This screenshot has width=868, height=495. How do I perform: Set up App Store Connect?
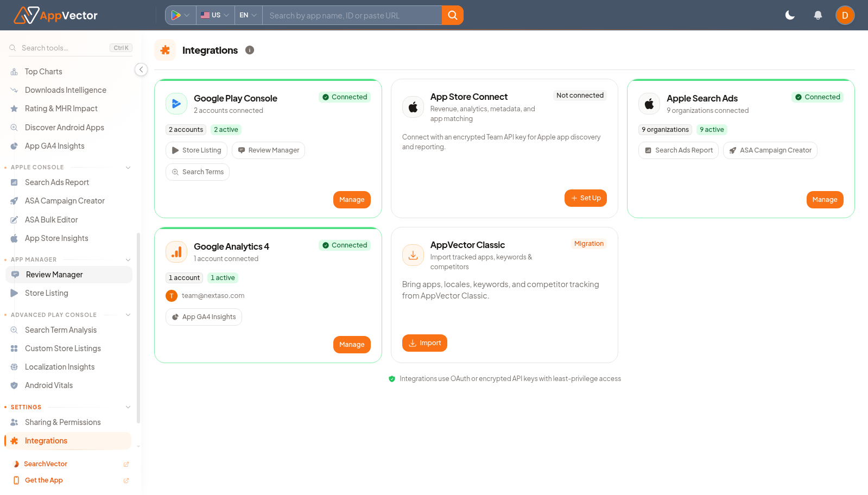(586, 198)
